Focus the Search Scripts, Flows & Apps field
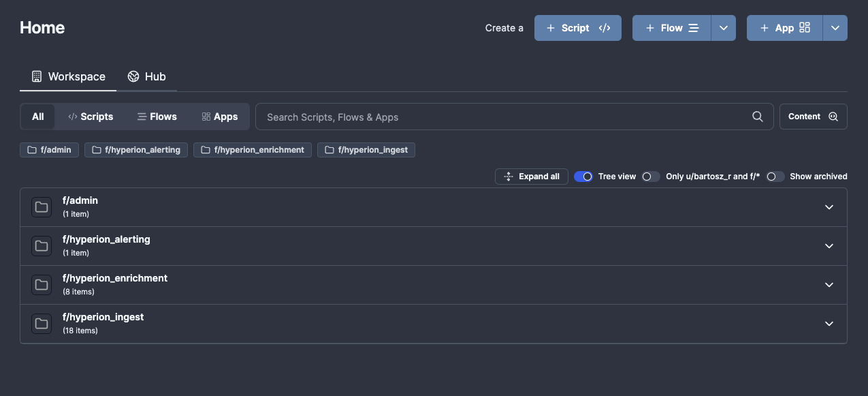This screenshot has width=868, height=396. [x=504, y=117]
